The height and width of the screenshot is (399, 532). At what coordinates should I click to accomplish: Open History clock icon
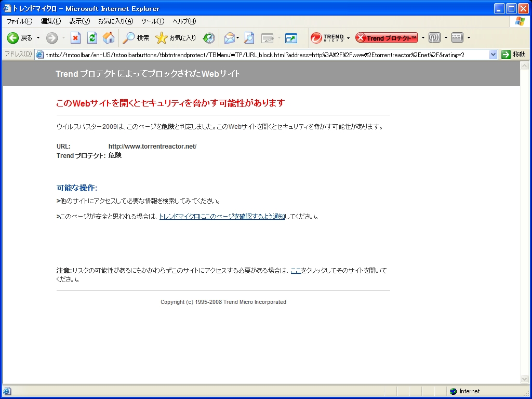pyautogui.click(x=209, y=37)
